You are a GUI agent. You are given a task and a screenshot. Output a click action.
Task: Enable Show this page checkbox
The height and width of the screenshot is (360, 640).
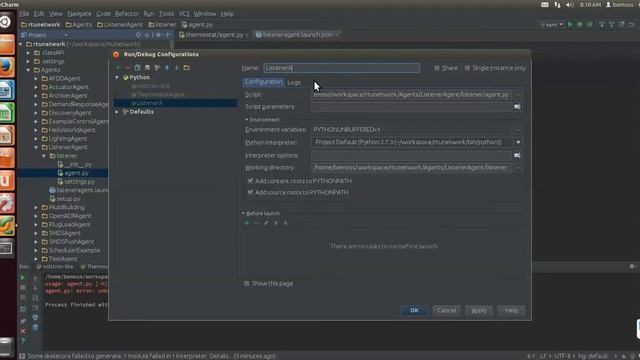(x=247, y=283)
